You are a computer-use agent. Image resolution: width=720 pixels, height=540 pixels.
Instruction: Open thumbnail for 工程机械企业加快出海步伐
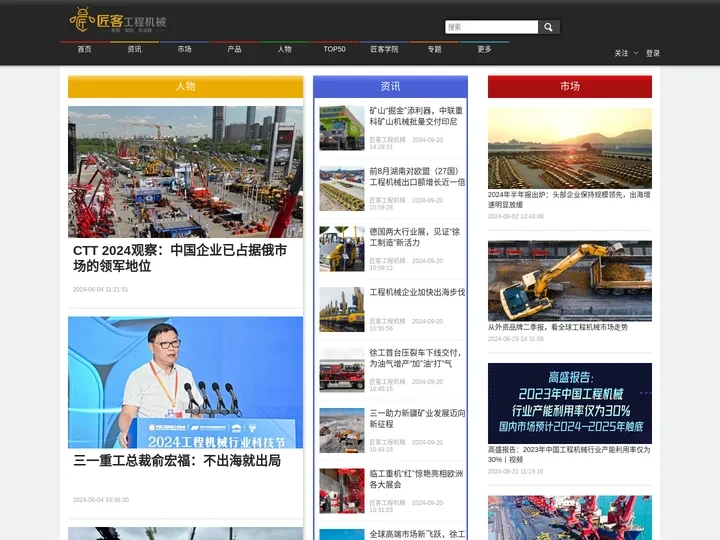click(342, 309)
